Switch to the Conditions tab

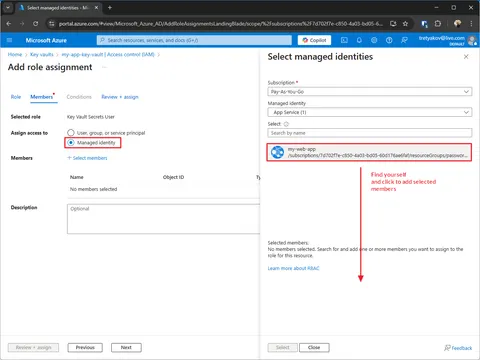point(79,97)
